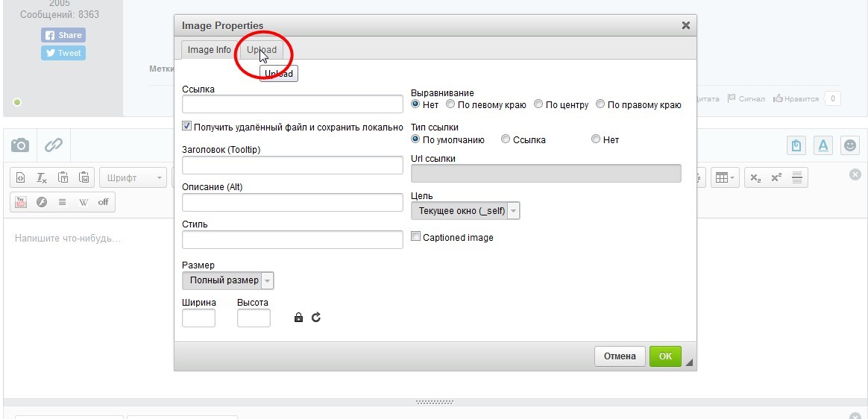Click the camera icon to insert image
Image resolution: width=868 pixels, height=419 pixels.
tap(20, 145)
